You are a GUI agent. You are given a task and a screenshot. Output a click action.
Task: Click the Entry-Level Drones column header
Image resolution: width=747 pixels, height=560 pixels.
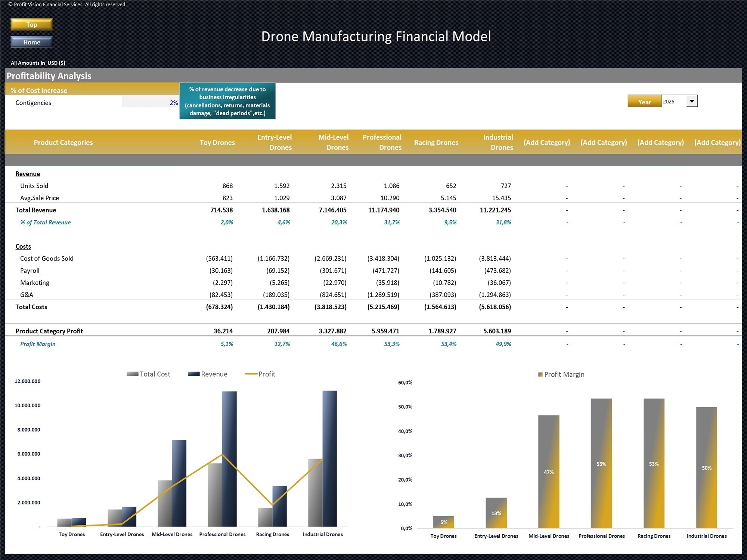[275, 142]
